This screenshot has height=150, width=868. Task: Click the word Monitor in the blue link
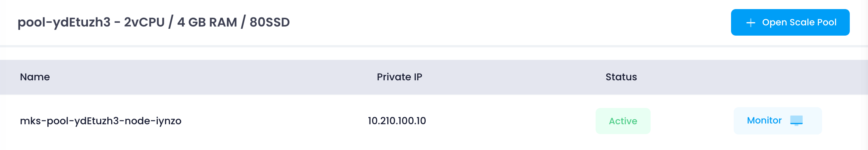pos(764,120)
